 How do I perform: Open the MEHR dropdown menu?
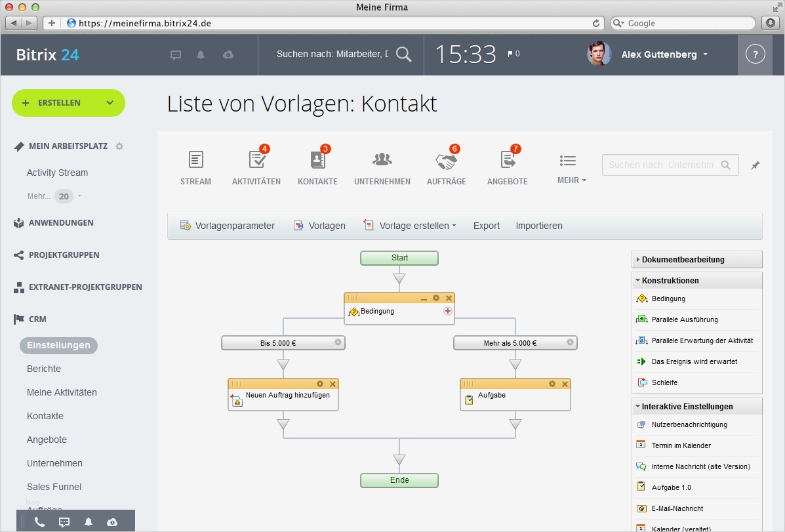pyautogui.click(x=568, y=164)
